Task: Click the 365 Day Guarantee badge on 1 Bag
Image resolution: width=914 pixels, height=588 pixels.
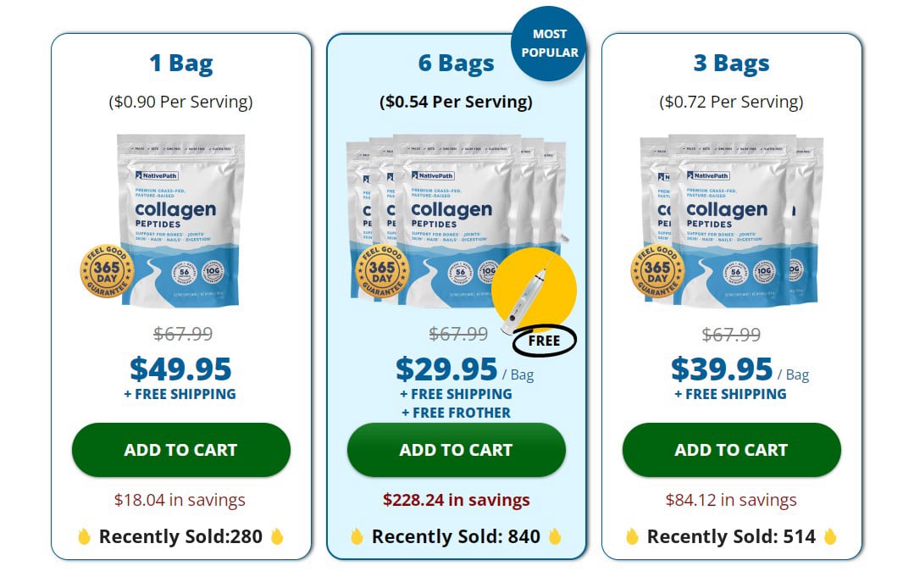Action: (x=107, y=272)
